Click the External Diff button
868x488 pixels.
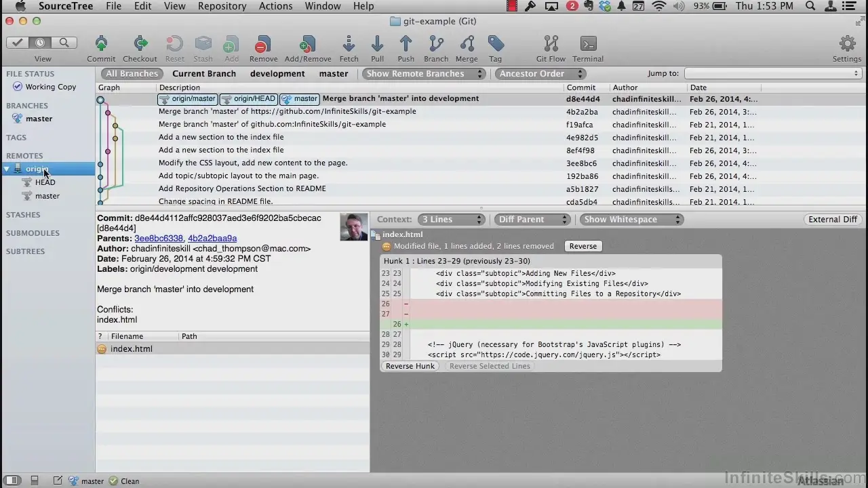click(833, 219)
